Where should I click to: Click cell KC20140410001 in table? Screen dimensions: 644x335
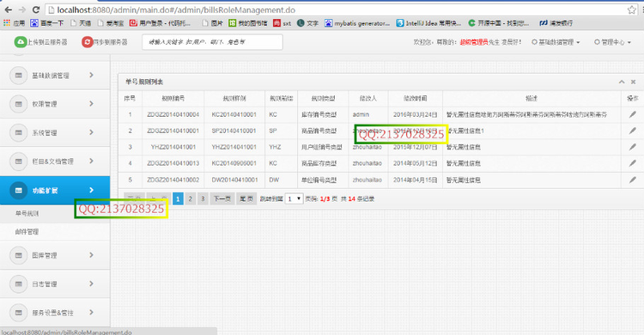point(234,115)
